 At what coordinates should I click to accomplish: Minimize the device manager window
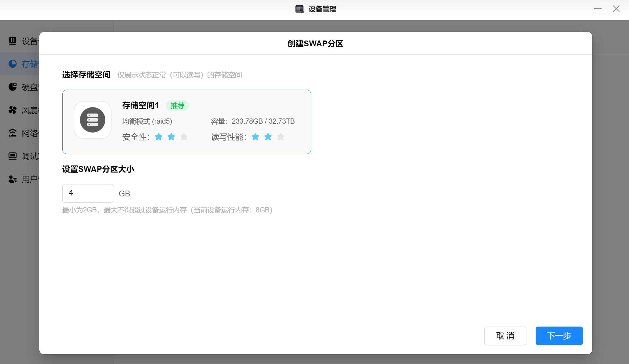(x=597, y=9)
